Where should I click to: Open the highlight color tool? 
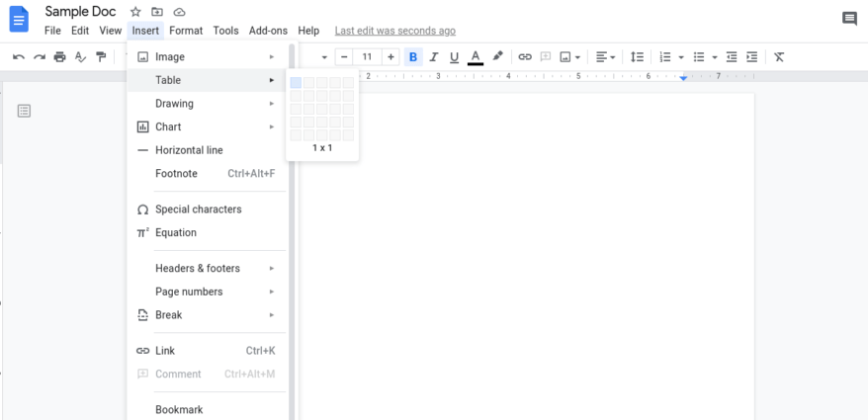tap(497, 56)
